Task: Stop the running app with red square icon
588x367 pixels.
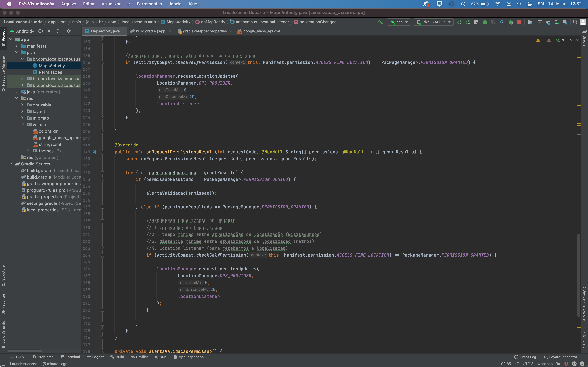Action: [x=519, y=22]
